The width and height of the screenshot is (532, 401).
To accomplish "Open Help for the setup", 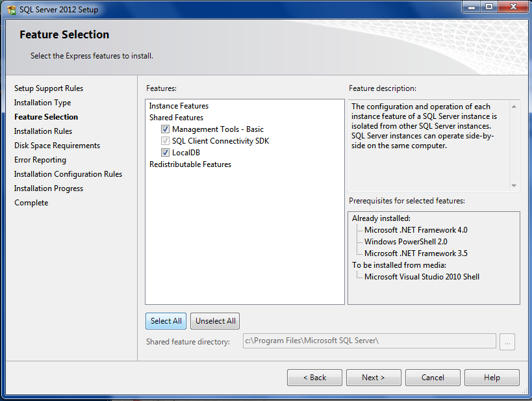I will [x=492, y=378].
